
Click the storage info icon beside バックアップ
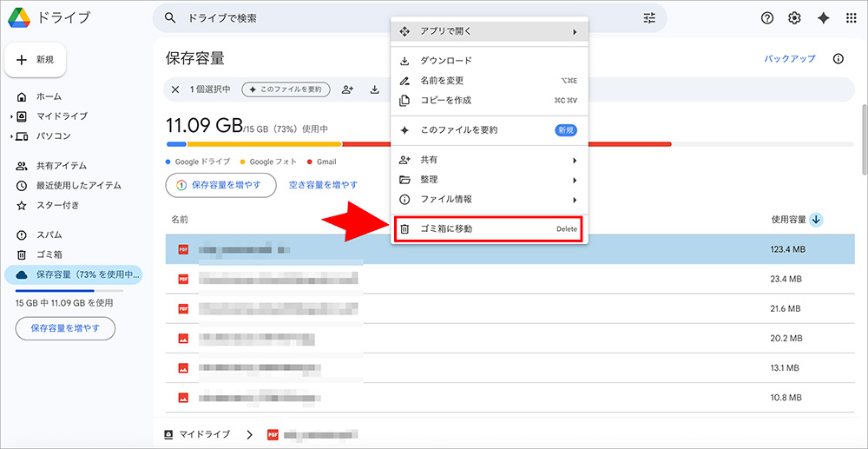click(838, 59)
